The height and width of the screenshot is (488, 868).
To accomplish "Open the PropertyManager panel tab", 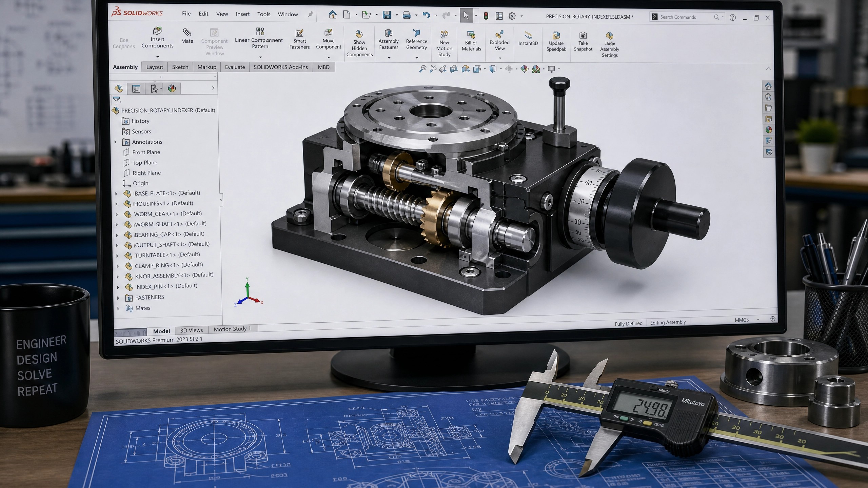I will coord(136,89).
